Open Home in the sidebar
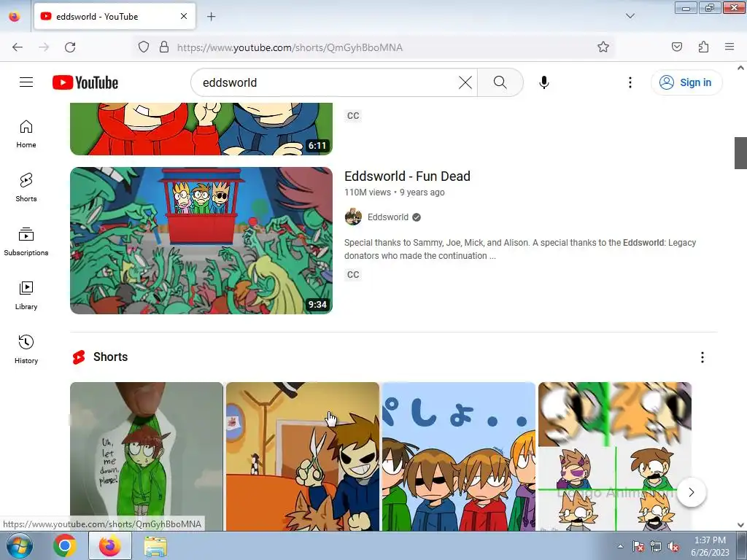Image resolution: width=747 pixels, height=560 pixels. pyautogui.click(x=26, y=134)
